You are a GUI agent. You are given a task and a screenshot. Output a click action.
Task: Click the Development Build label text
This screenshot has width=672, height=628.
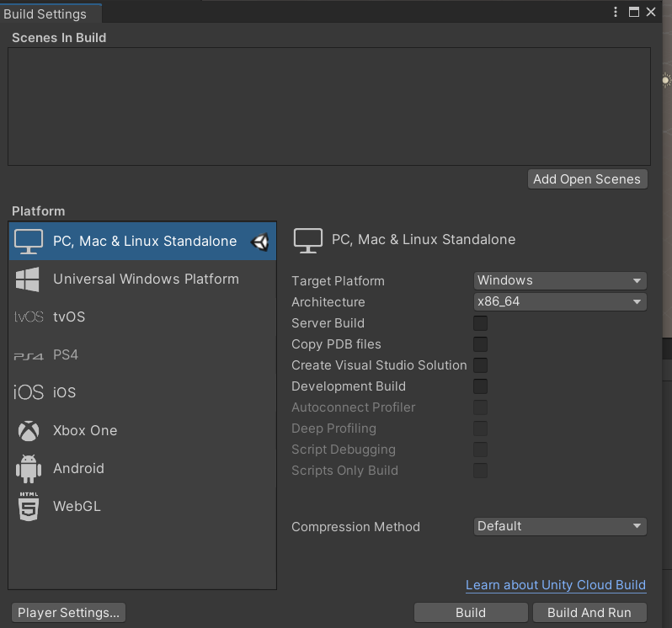coord(349,386)
